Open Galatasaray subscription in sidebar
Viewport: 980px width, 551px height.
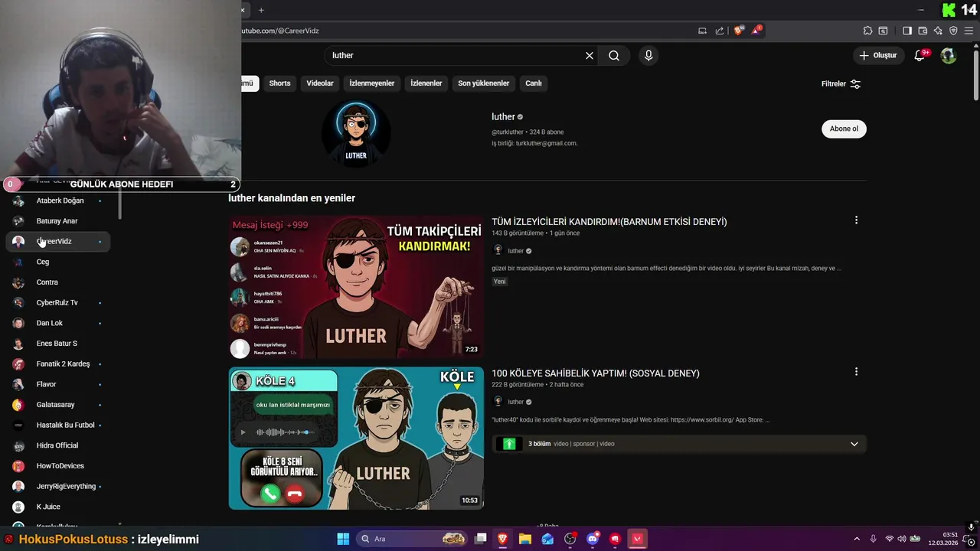[58, 405]
